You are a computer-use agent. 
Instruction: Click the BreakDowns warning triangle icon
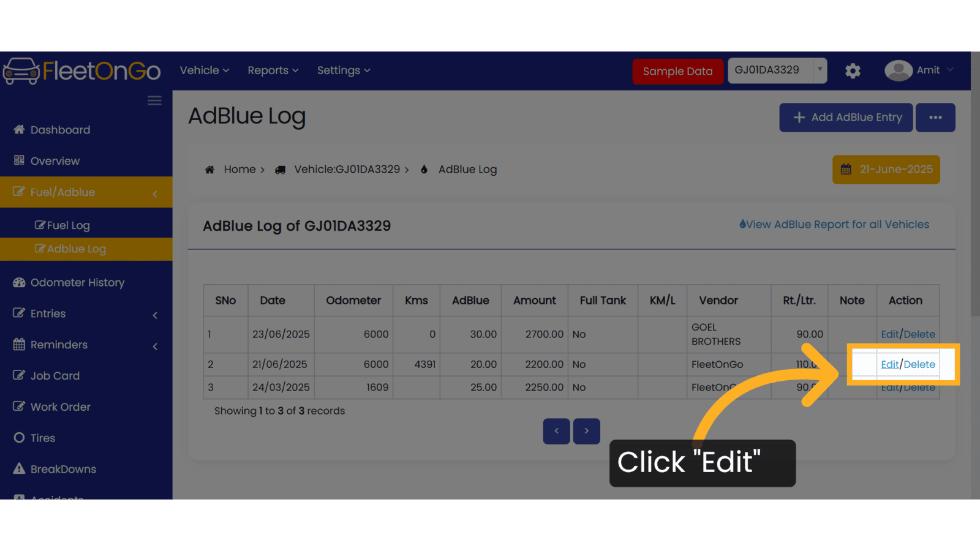coord(19,468)
